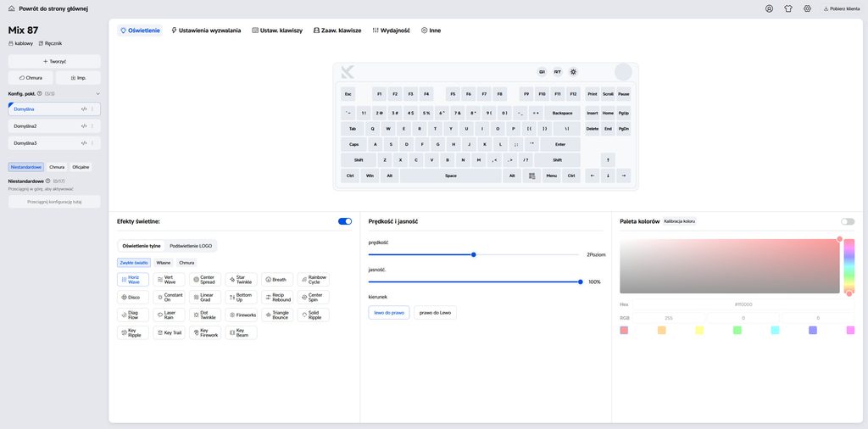
Task: Select the Fireworks effect
Action: coord(241,315)
